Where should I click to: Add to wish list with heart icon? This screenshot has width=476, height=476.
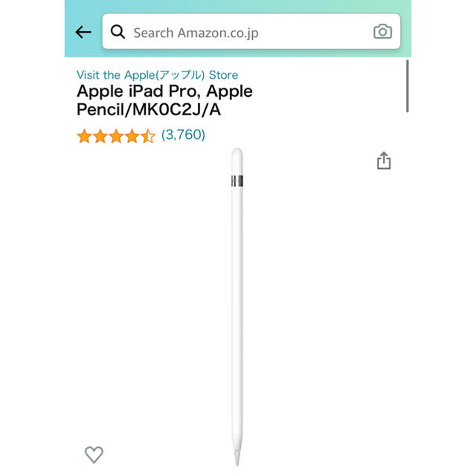pos(94,454)
